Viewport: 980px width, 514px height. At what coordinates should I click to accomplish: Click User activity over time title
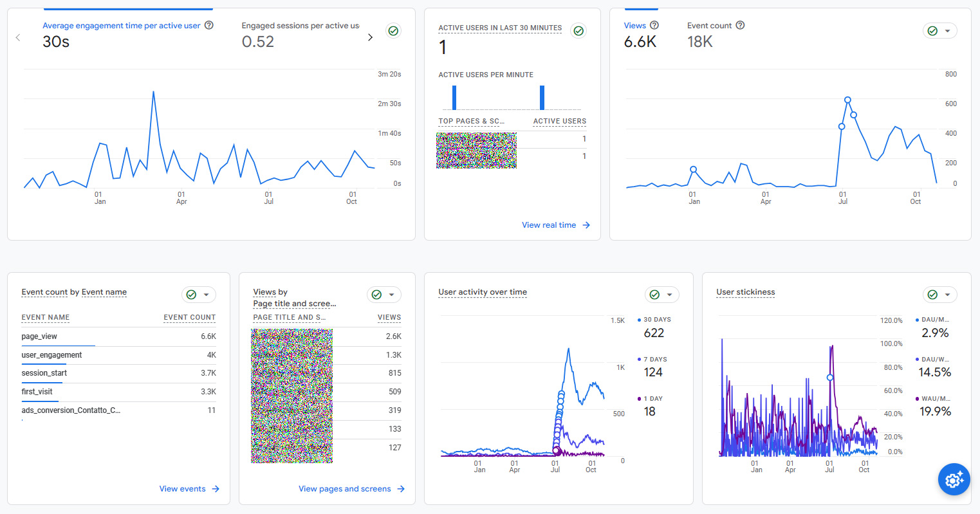483,292
